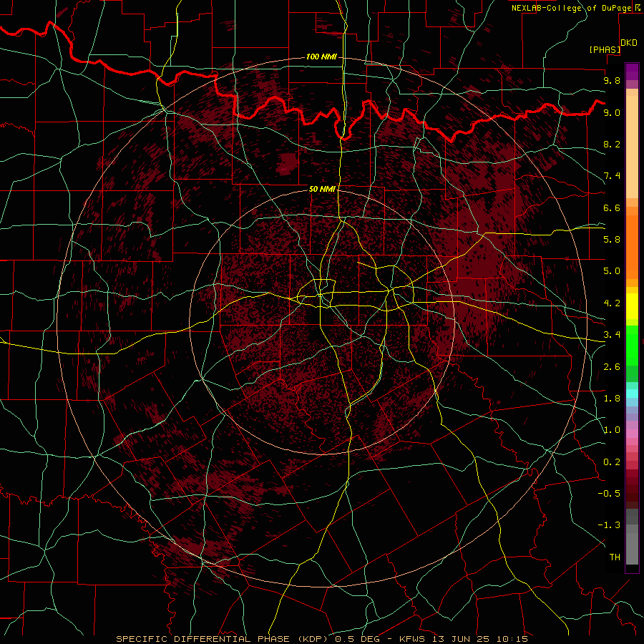Click the 7.4 scale label
Screen dimensions: 644x644
(612, 176)
